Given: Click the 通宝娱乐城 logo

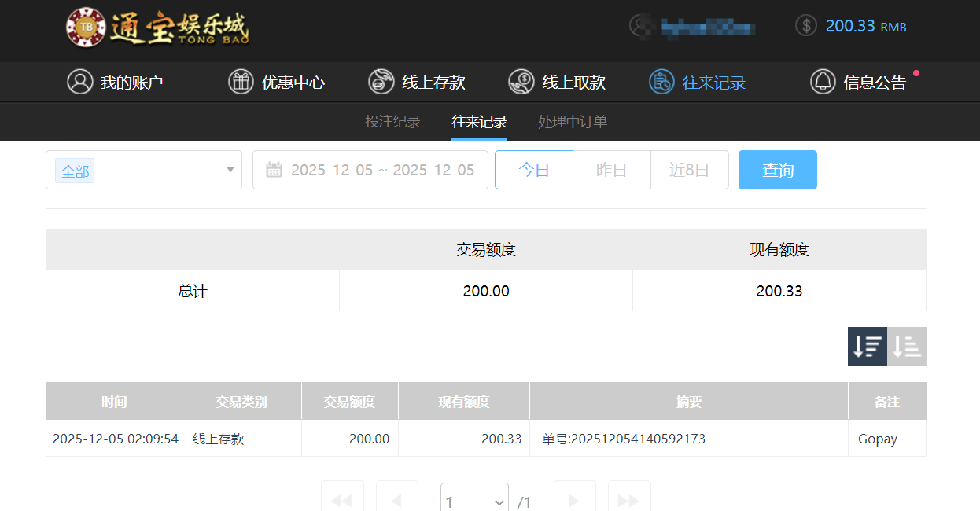Looking at the screenshot, I should 157,29.
